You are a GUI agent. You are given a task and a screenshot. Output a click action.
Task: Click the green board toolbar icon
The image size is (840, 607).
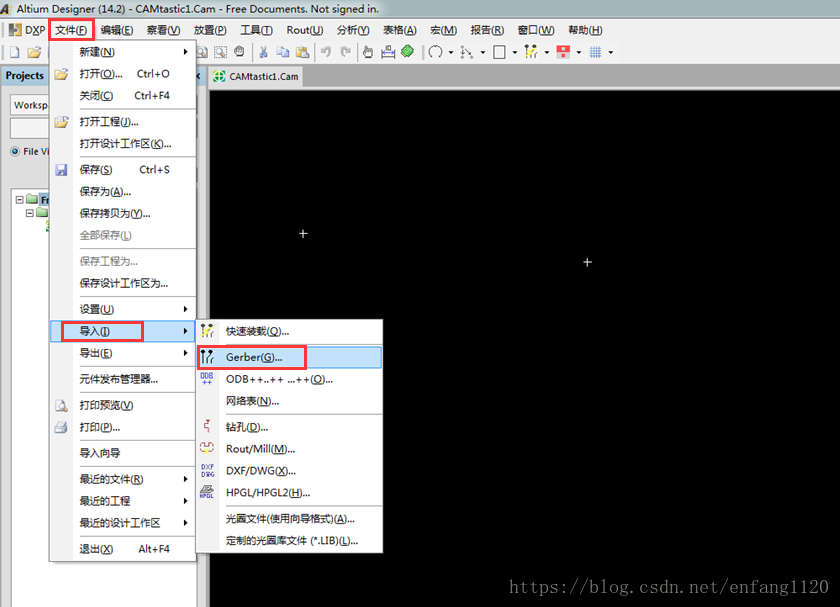[408, 51]
